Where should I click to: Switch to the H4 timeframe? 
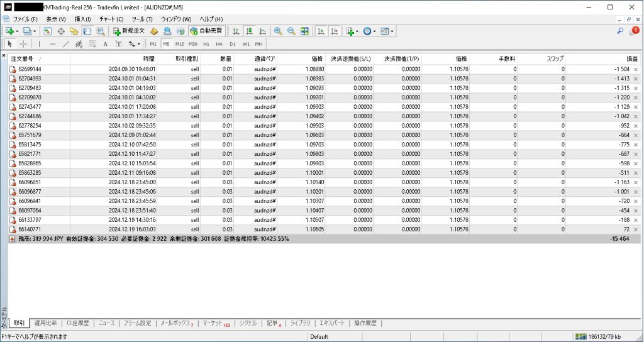(219, 44)
